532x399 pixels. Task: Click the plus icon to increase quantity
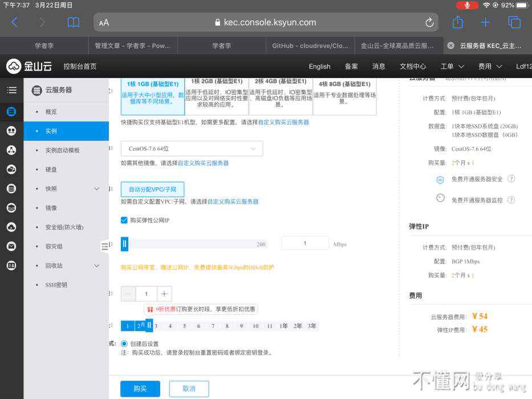click(x=164, y=294)
